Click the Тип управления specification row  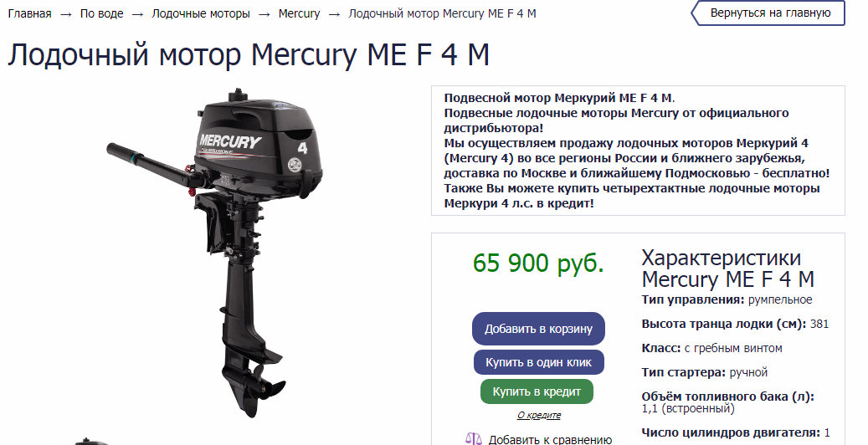tap(727, 300)
